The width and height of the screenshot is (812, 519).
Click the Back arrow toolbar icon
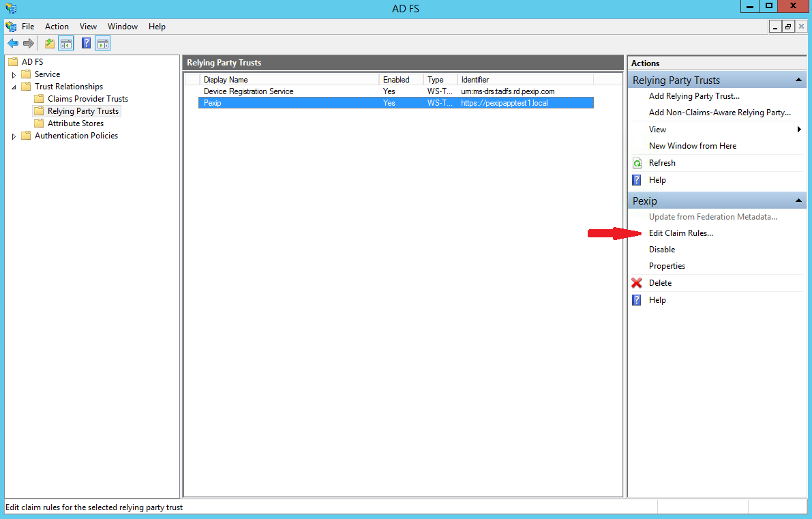point(13,44)
